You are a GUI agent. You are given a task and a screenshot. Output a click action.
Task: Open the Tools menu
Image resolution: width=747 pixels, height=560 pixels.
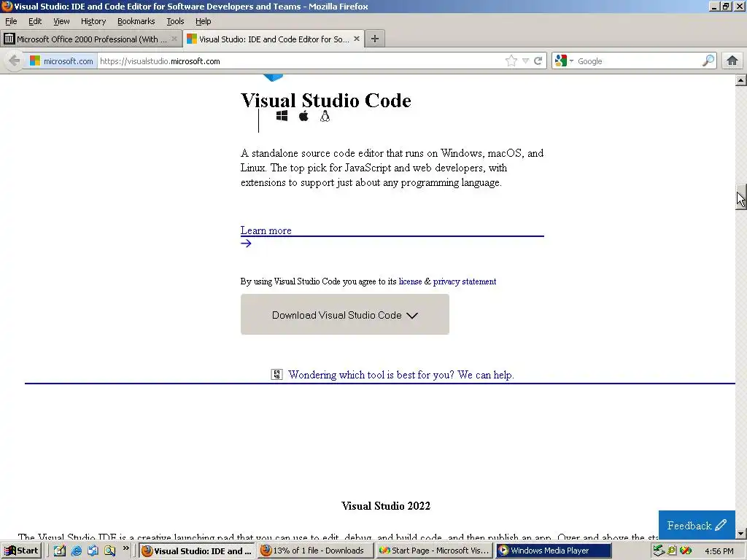point(175,21)
